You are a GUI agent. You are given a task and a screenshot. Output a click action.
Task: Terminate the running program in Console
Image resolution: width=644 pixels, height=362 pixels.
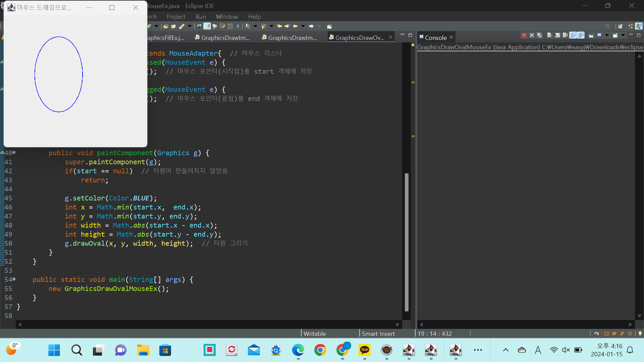click(524, 35)
